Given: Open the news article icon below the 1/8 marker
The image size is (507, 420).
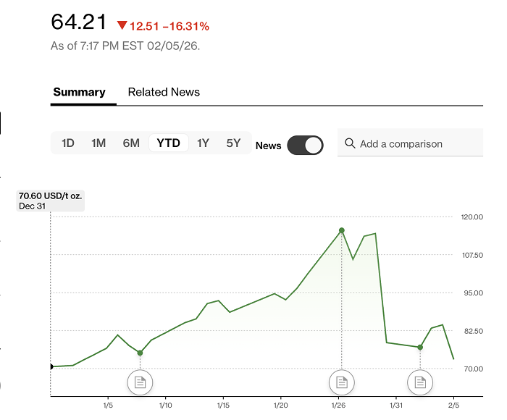Looking at the screenshot, I should pos(141,382).
